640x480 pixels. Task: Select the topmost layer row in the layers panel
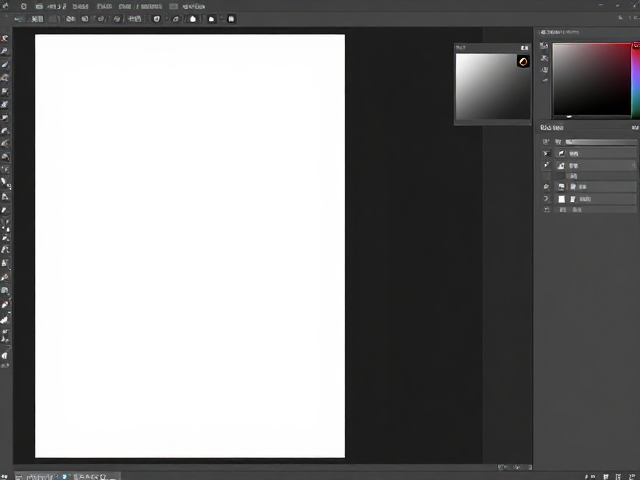point(596,153)
